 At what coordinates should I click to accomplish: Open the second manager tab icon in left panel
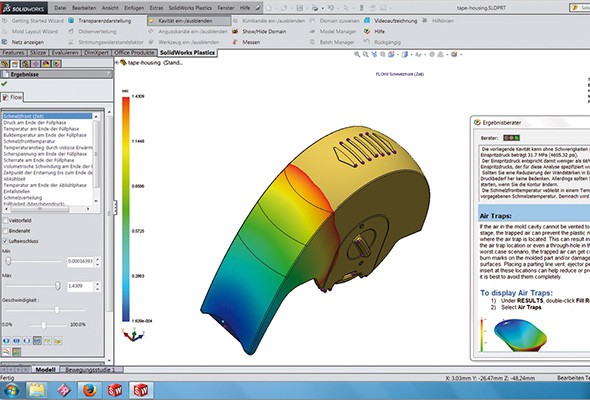pyautogui.click(x=15, y=64)
